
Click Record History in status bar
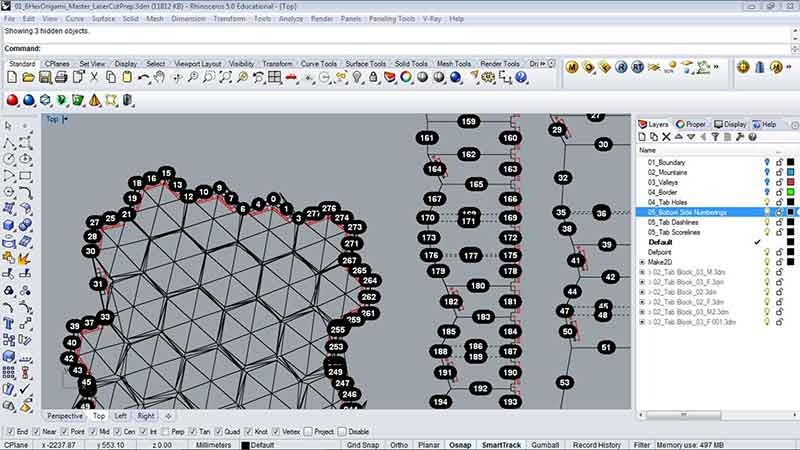click(596, 445)
